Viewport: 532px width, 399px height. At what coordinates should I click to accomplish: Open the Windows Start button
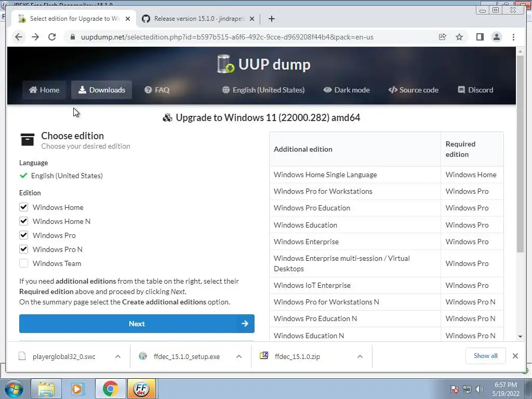coord(14,389)
